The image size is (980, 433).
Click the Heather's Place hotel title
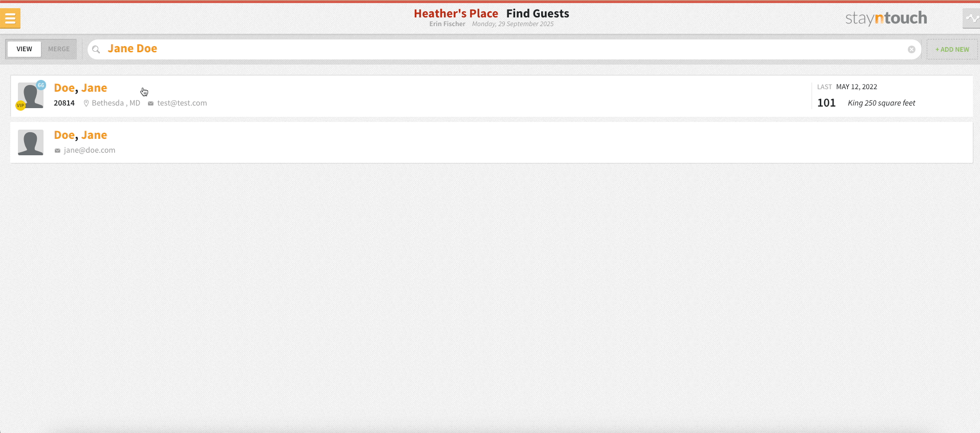[x=456, y=14]
